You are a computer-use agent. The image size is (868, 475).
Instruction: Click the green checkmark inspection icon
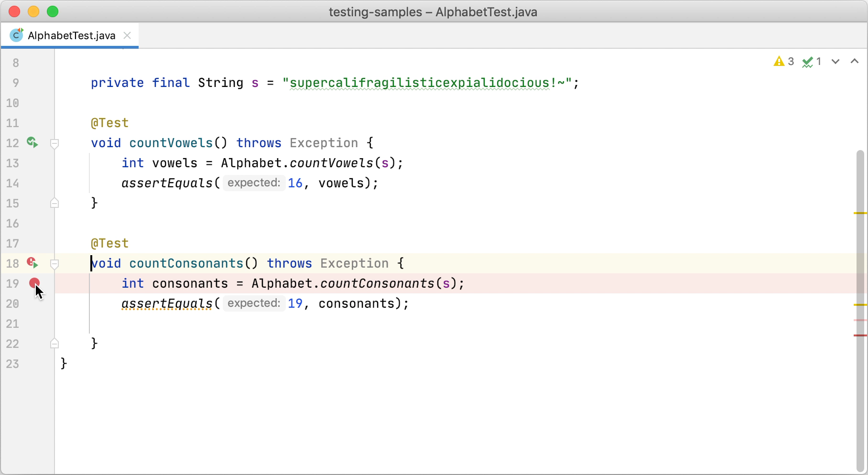[x=808, y=61]
